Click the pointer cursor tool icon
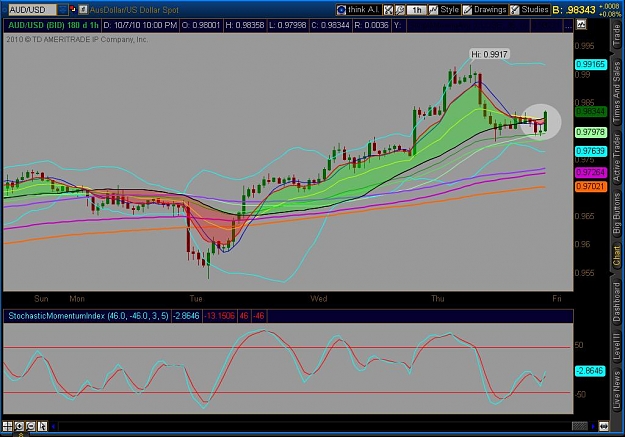Screen dimensions: 625x437 42,426
